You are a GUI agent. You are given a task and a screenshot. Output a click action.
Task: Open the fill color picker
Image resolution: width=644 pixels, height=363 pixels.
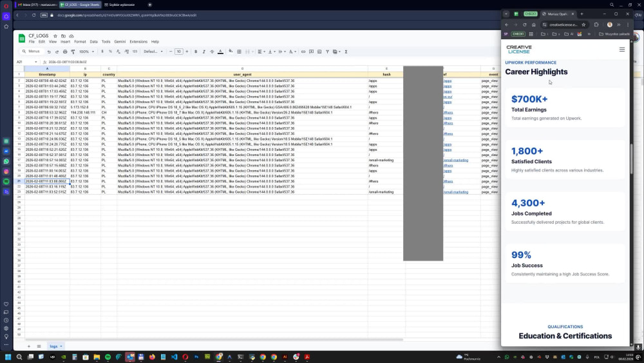click(231, 52)
